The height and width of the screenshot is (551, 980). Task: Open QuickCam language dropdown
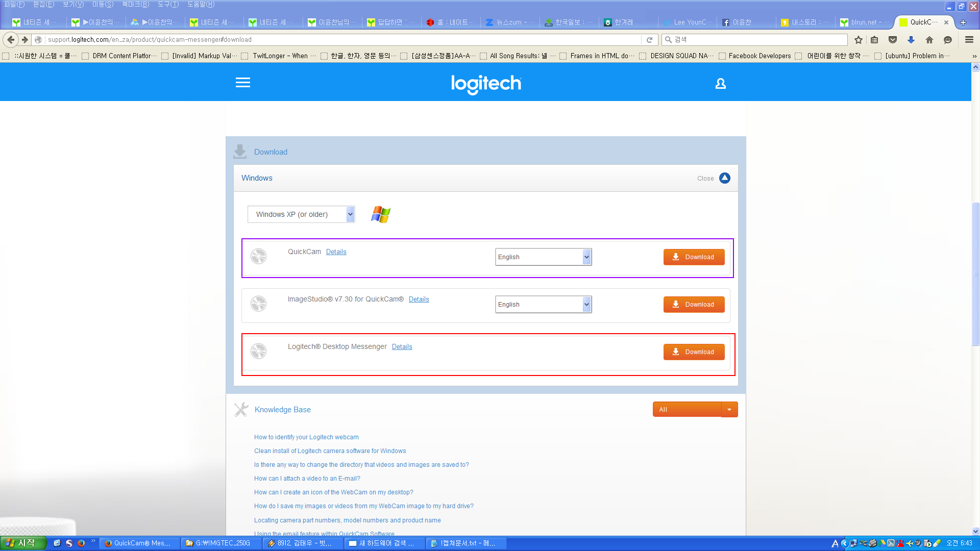(x=543, y=257)
